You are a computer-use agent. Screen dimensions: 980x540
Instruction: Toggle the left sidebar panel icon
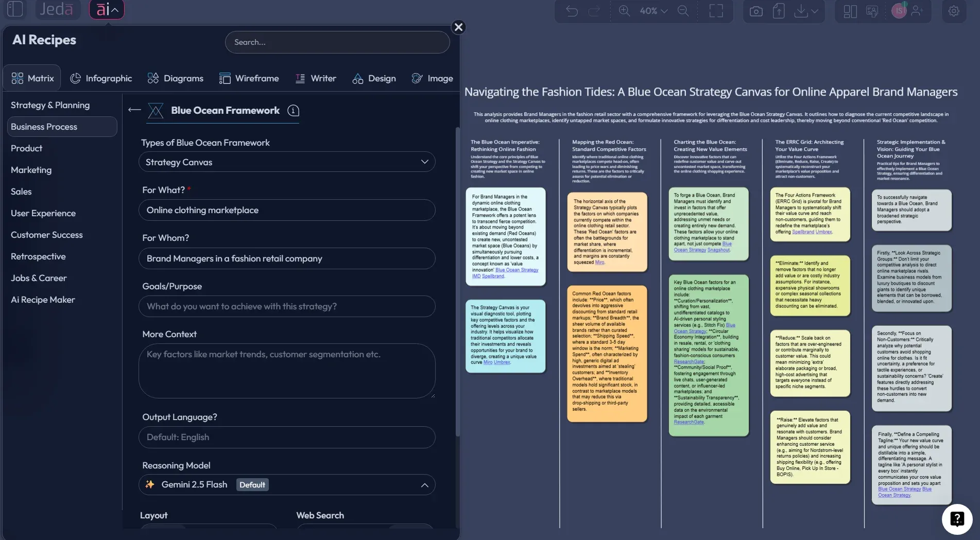(x=15, y=9)
